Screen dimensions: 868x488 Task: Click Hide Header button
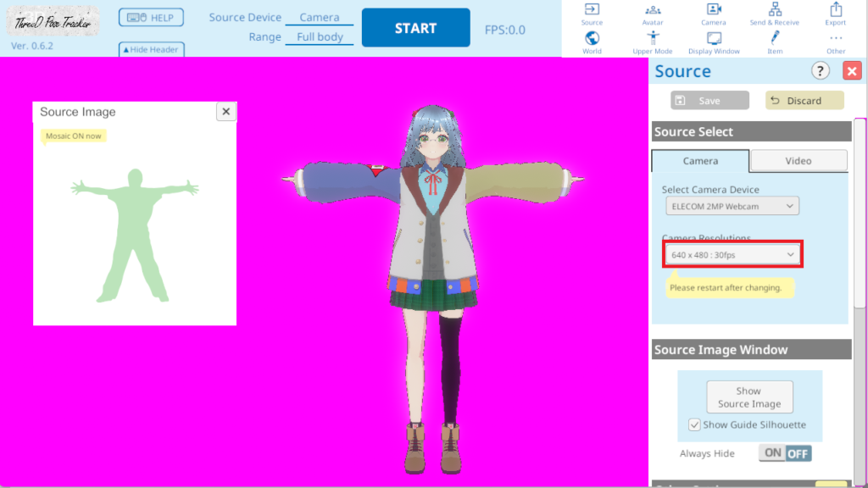pyautogui.click(x=151, y=49)
